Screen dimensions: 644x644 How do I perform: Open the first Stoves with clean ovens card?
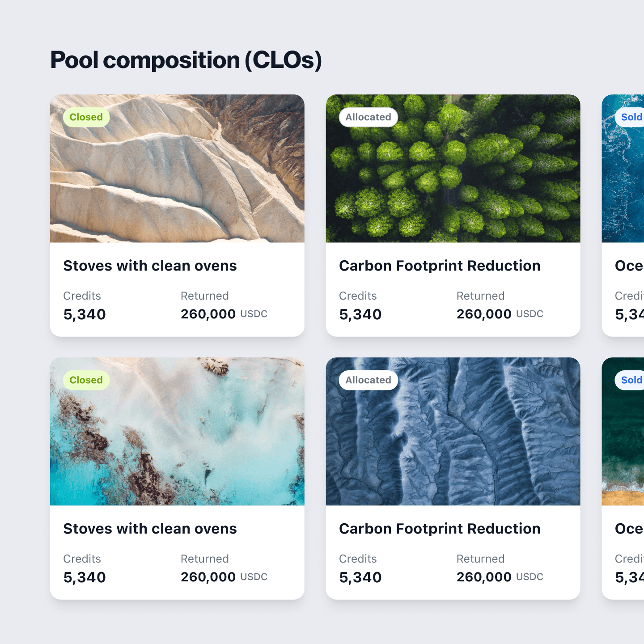click(150, 266)
